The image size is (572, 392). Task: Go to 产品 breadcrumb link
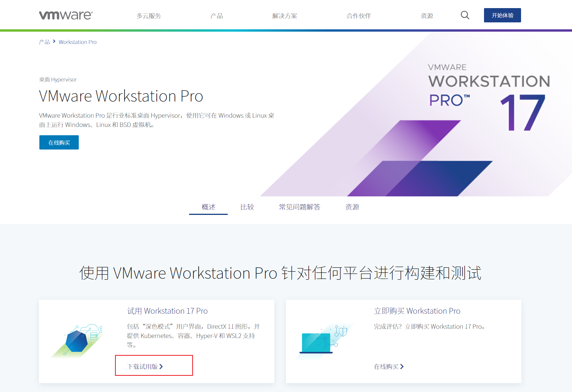coord(44,42)
